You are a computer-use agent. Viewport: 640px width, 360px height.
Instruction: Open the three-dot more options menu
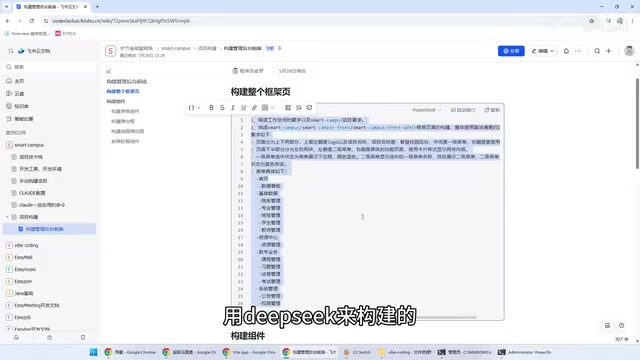point(578,51)
